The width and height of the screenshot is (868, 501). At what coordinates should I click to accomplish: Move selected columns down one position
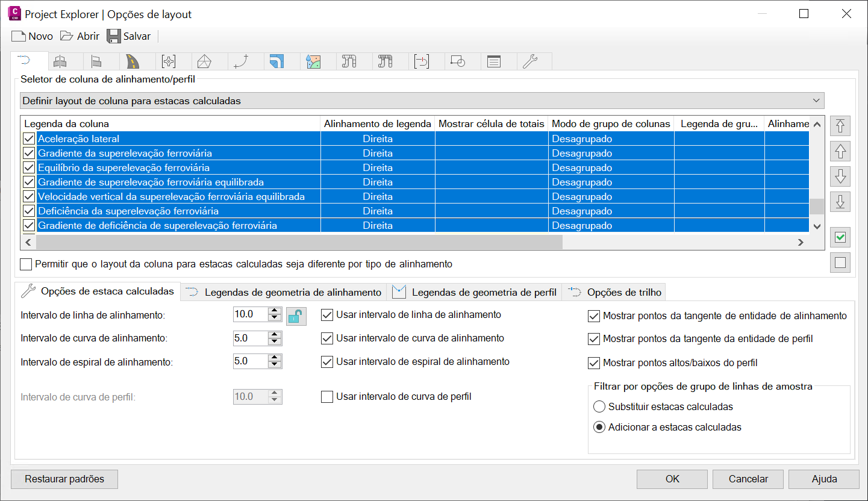[840, 176]
